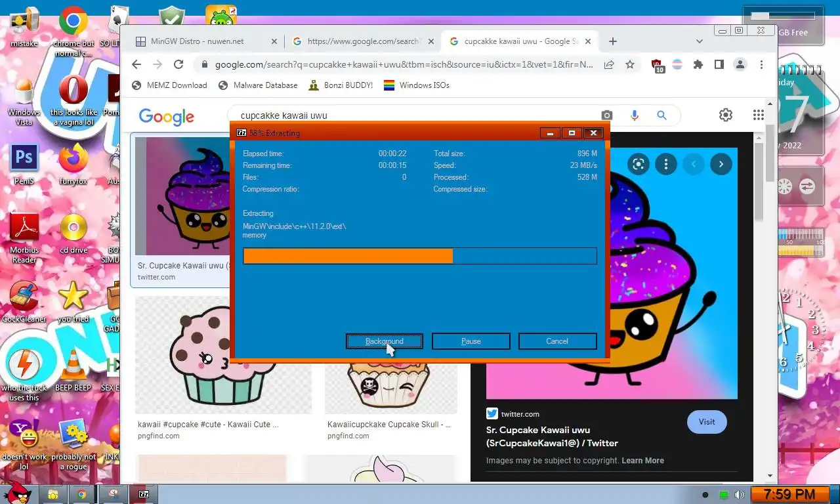Search by image camera icon
This screenshot has width=840, height=504.
(607, 115)
